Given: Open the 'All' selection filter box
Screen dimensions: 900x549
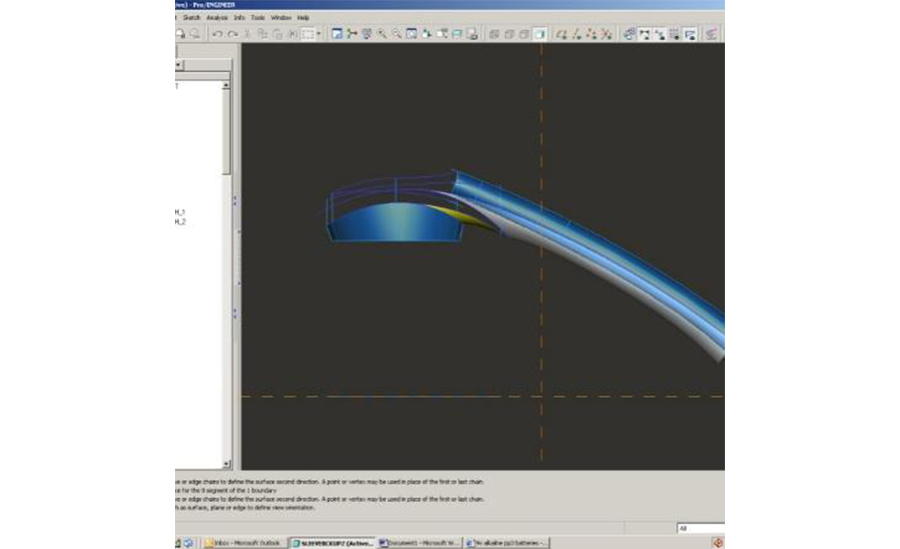Looking at the screenshot, I should 701,528.
